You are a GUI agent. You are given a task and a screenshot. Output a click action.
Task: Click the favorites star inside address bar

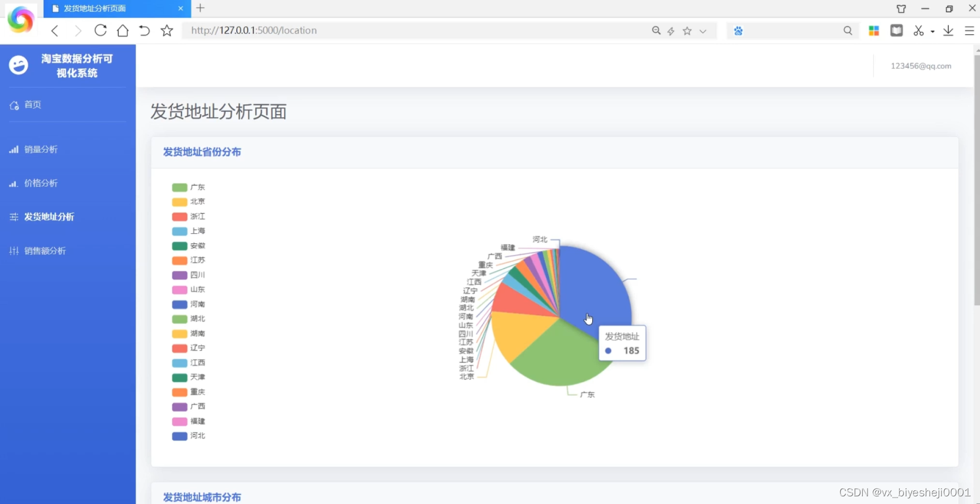pos(687,31)
